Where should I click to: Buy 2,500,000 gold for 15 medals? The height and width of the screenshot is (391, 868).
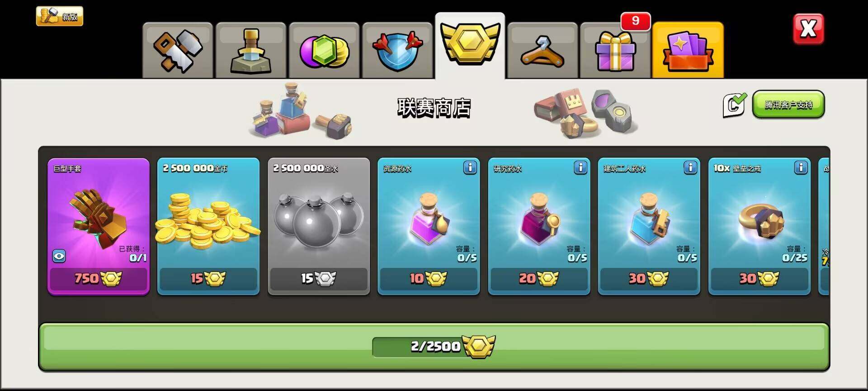click(208, 278)
